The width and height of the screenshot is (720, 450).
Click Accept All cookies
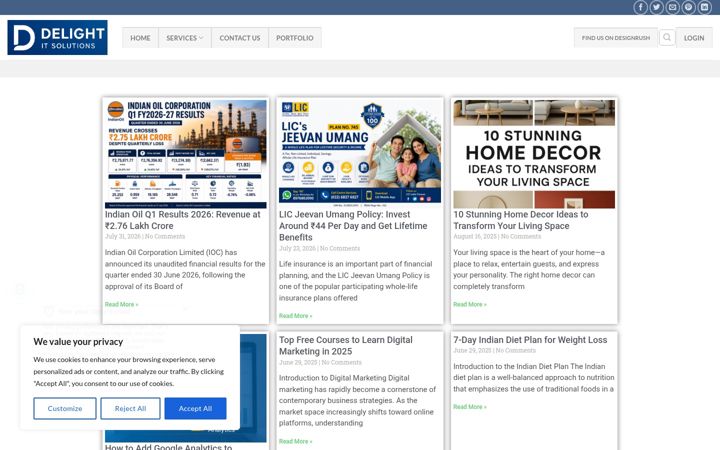[195, 408]
